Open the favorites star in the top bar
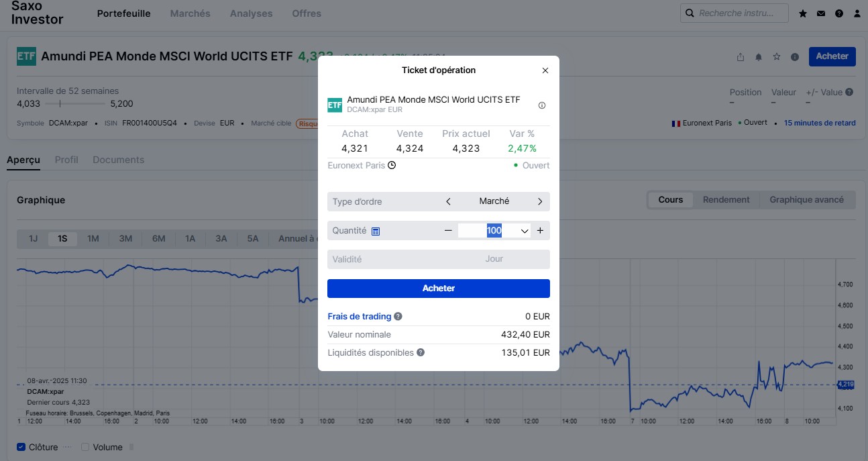Screen dimensions: 868x461 [x=803, y=13]
